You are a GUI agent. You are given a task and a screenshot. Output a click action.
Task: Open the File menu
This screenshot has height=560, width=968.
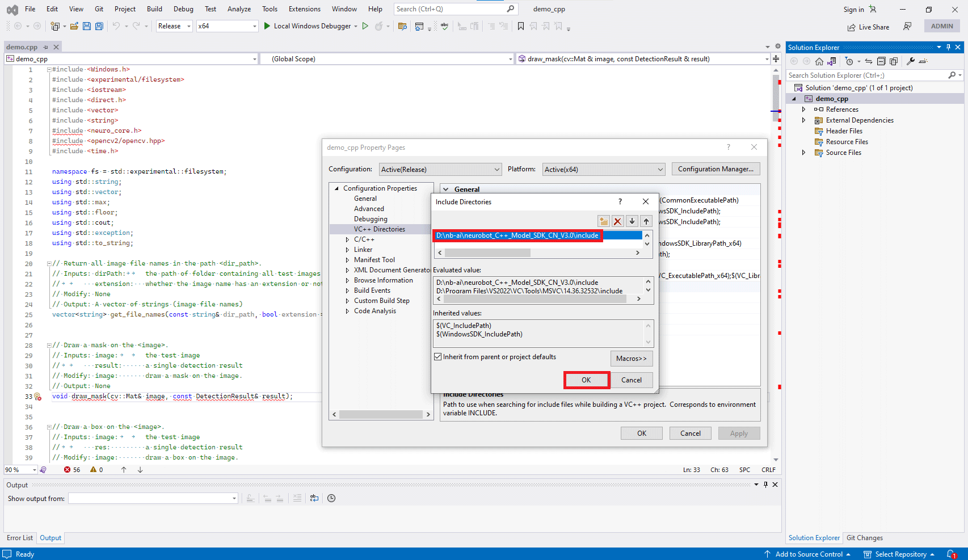[x=30, y=9]
